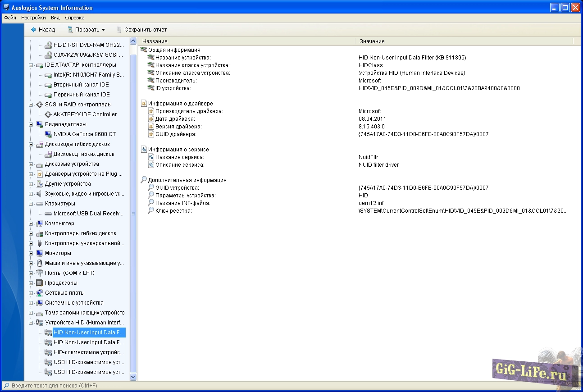Click the Network adapters category icon
The image size is (583, 392).
pos(40,293)
